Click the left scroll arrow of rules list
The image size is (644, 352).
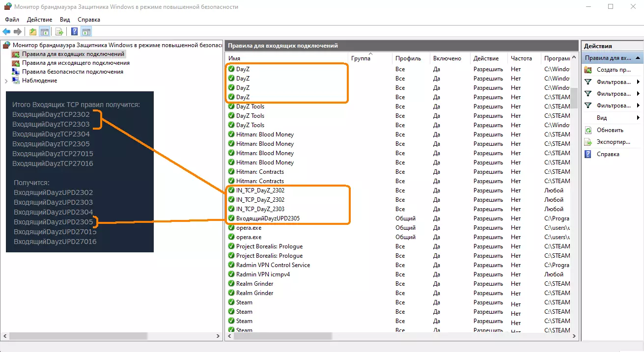pyautogui.click(x=229, y=337)
